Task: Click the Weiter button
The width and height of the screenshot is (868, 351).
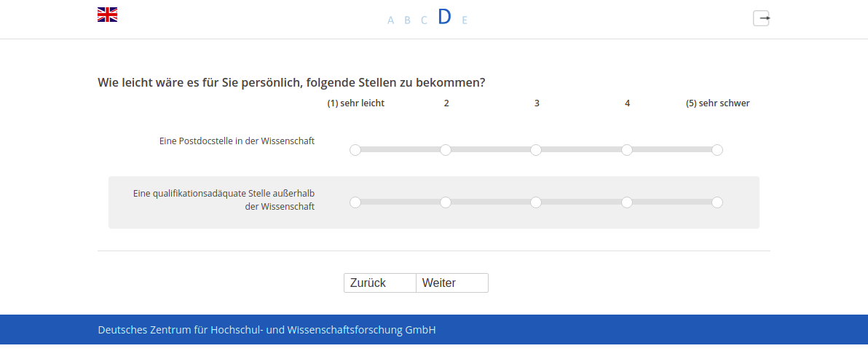Action: (452, 283)
